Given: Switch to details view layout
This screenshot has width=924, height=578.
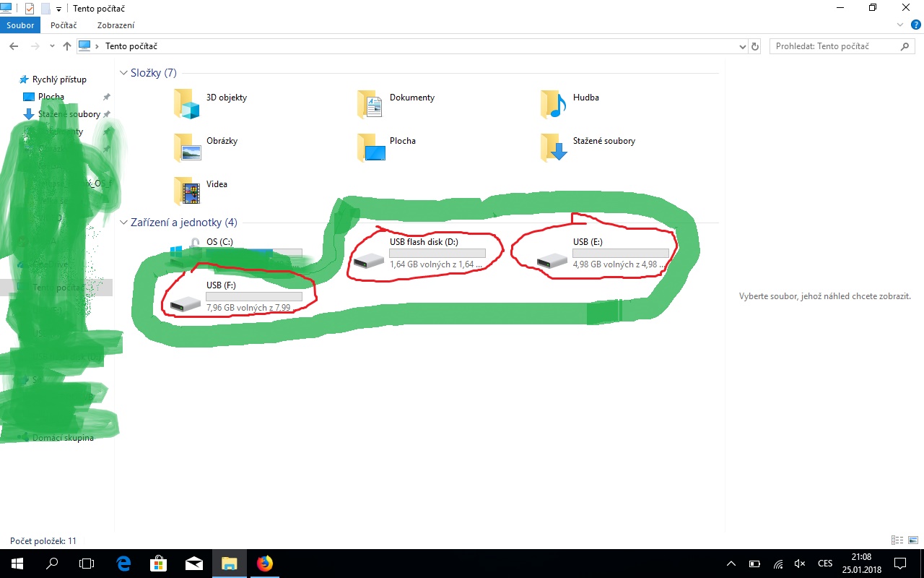Looking at the screenshot, I should coord(897,540).
